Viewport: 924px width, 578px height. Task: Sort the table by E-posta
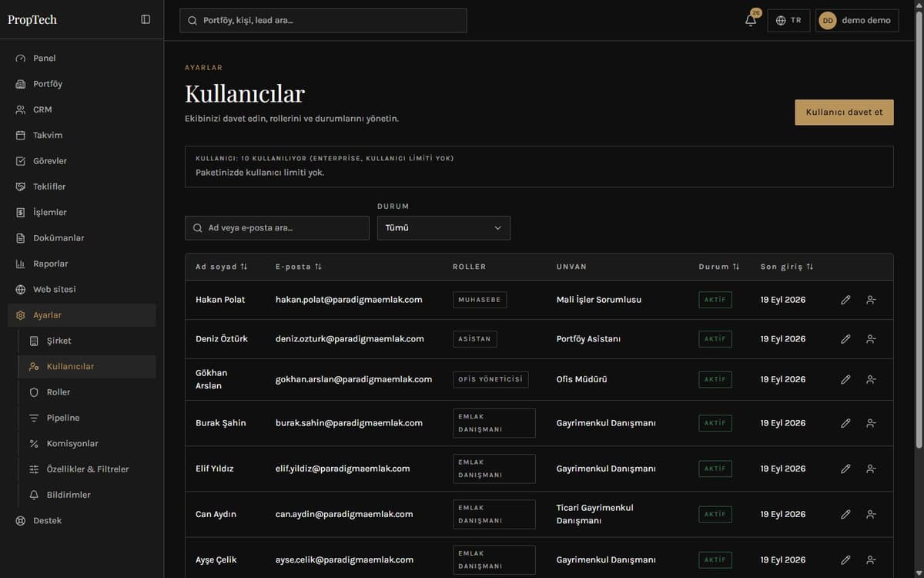pyautogui.click(x=299, y=267)
